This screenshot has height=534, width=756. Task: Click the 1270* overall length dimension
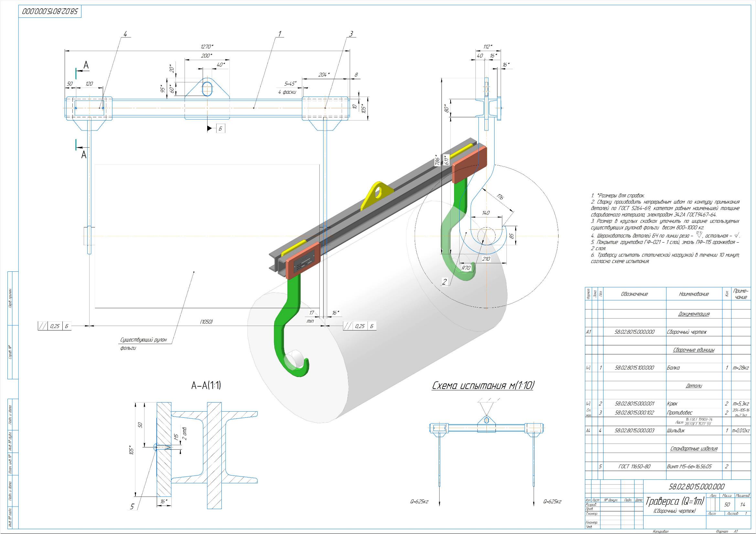(208, 47)
